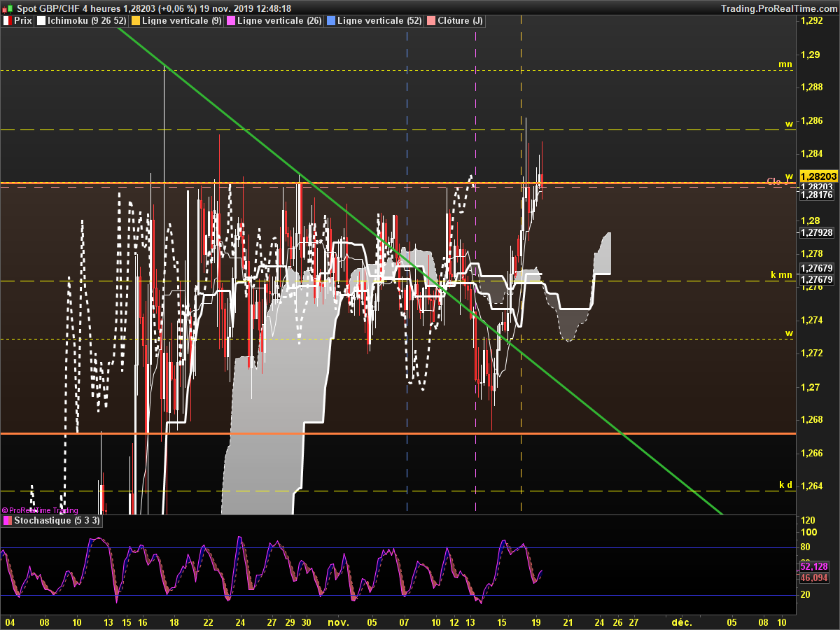This screenshot has height=630, width=840.
Task: Open the Clôture (J) indicator label
Action: [460, 21]
